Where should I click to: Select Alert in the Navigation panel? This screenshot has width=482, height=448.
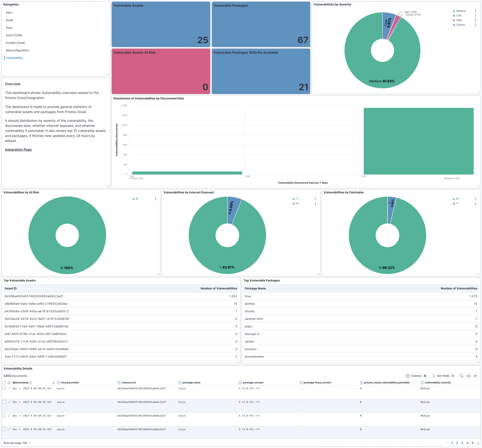coord(9,12)
